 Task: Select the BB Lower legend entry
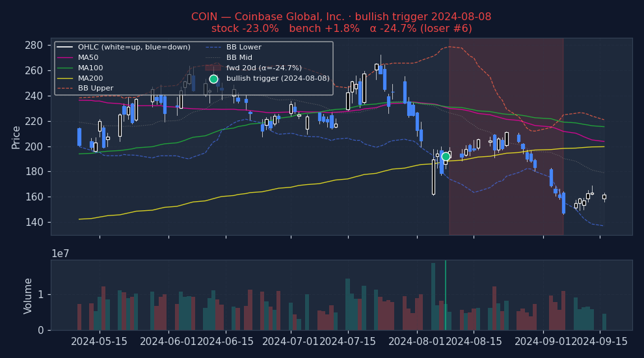(243, 48)
